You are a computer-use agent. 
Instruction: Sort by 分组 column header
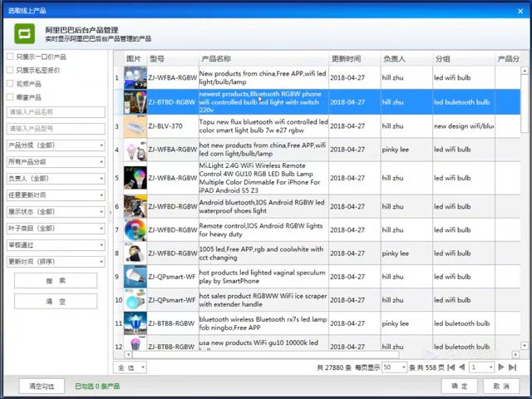(x=464, y=59)
